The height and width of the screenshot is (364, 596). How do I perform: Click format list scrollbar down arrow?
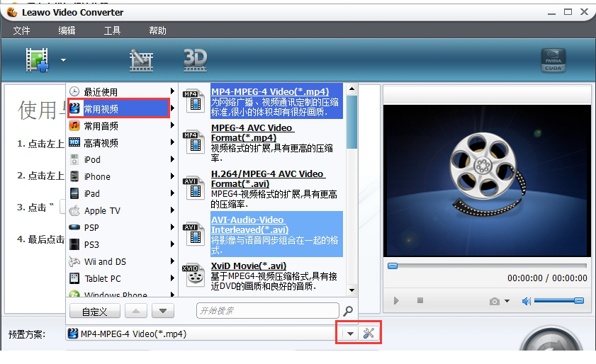coord(352,290)
